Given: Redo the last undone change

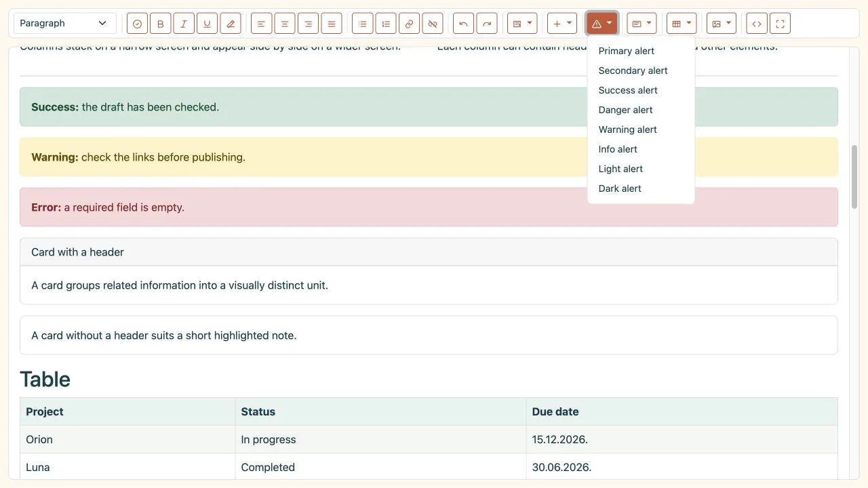Looking at the screenshot, I should (487, 24).
